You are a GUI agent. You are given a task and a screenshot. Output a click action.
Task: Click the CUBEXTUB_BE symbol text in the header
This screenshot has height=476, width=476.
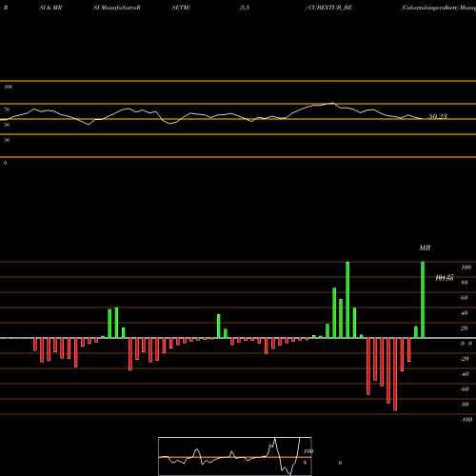click(x=330, y=8)
